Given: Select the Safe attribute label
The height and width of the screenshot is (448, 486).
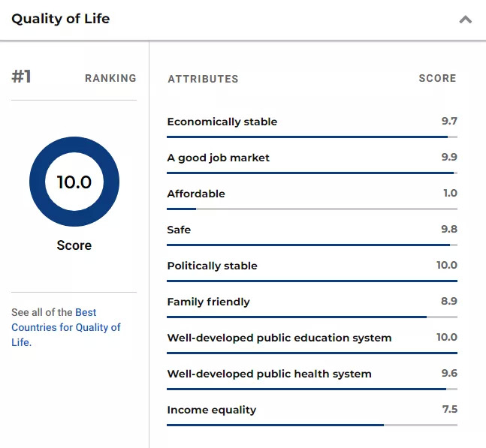Looking at the screenshot, I should (x=179, y=230).
